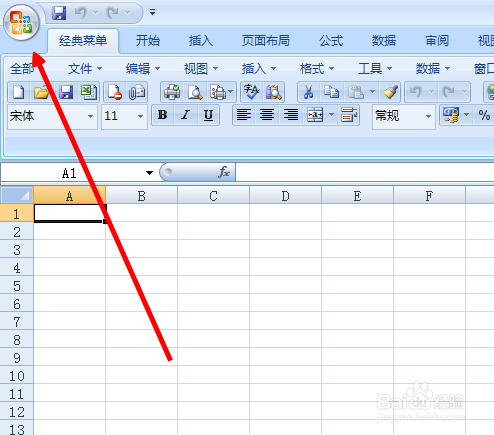Select all cells corner button
The image size is (494, 435).
pos(17,196)
